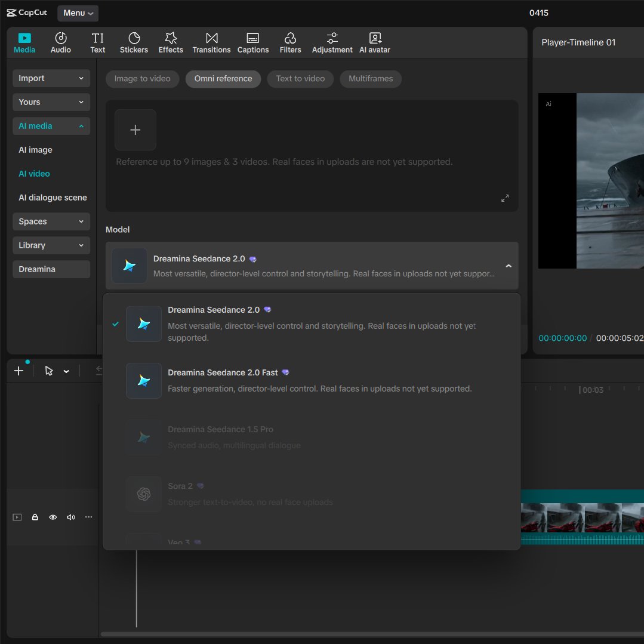This screenshot has height=644, width=644.
Task: Expand the Import section
Action: 51,78
